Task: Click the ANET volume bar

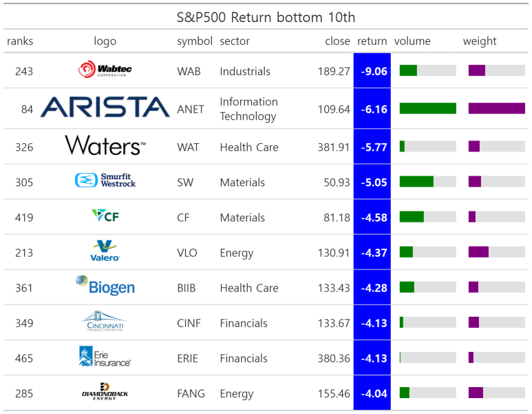Action: (x=428, y=108)
